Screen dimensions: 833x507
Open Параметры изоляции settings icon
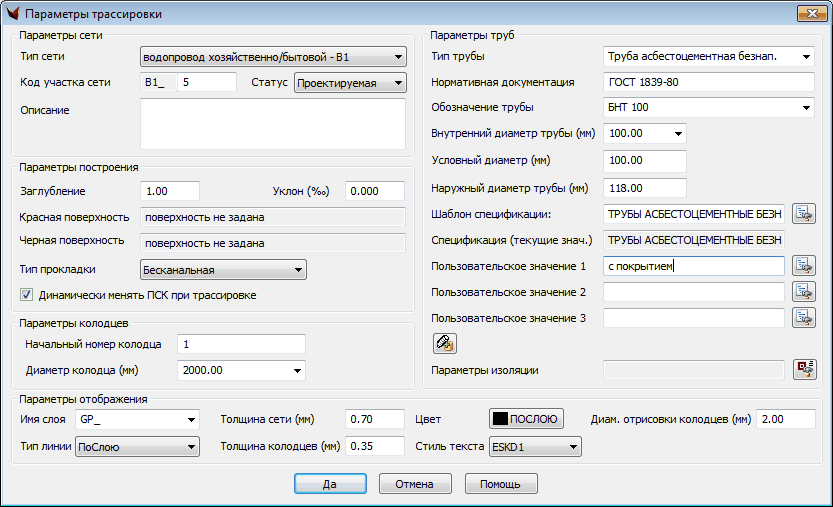(804, 371)
